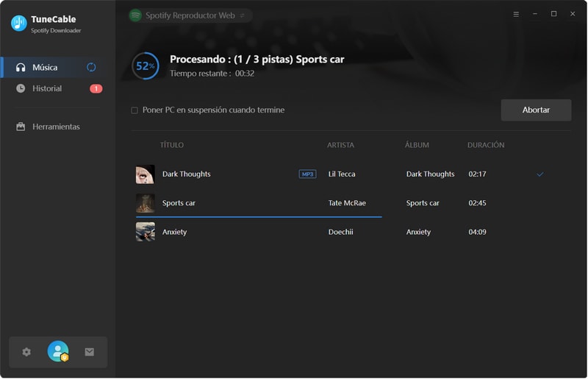Maximize the TuneCable window
The width and height of the screenshot is (588, 379).
[553, 14]
